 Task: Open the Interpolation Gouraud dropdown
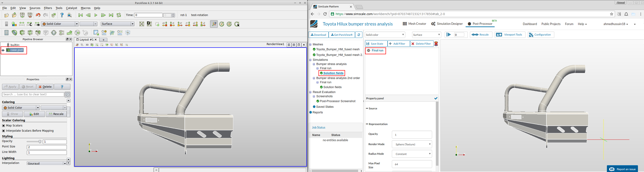coord(47,163)
